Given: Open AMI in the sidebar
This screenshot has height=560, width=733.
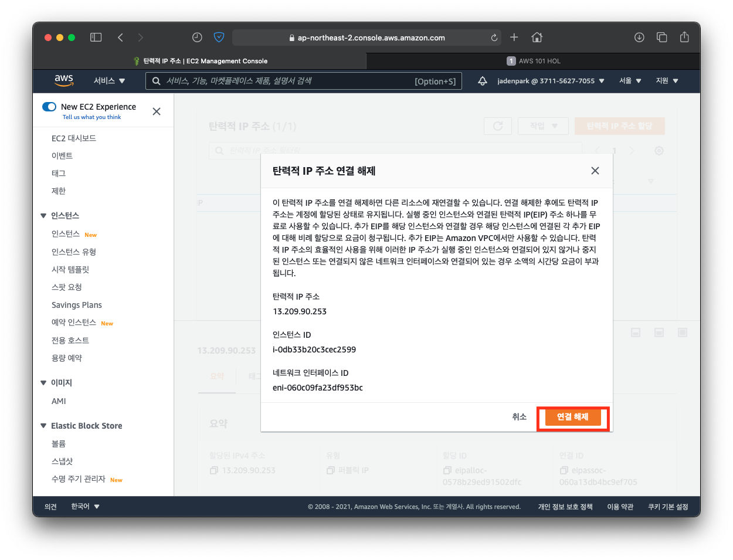Looking at the screenshot, I should [59, 401].
